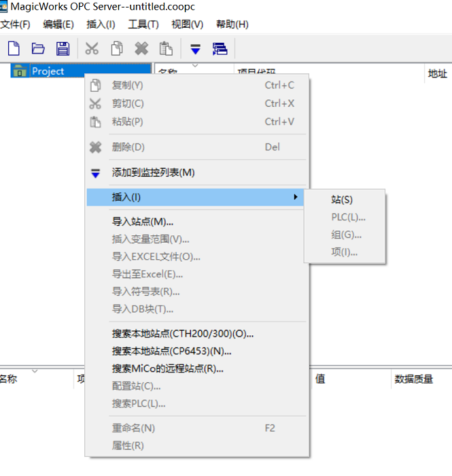
Task: Choose 搜索本地站点(CP6453)(N)...
Action: tap(196, 352)
